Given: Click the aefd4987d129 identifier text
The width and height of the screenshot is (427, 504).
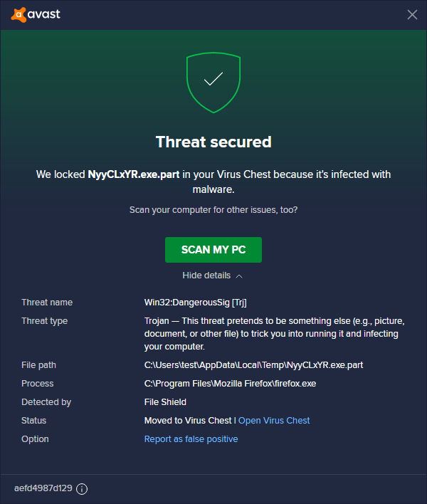Looking at the screenshot, I should (x=43, y=488).
